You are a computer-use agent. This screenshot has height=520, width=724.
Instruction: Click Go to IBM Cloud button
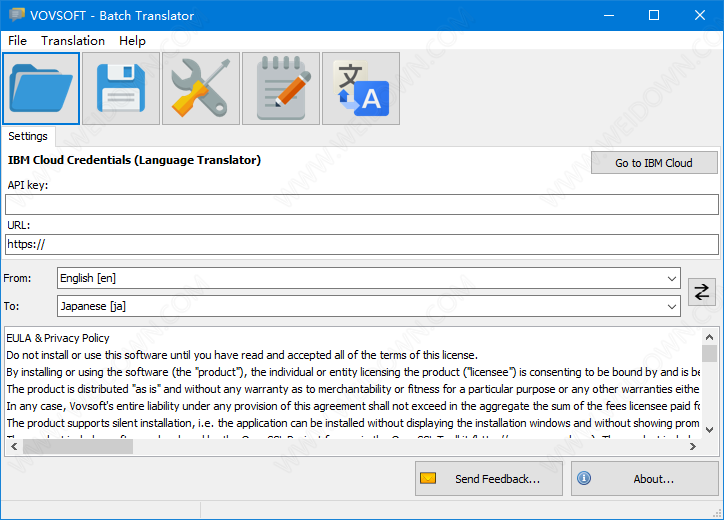[x=654, y=163]
